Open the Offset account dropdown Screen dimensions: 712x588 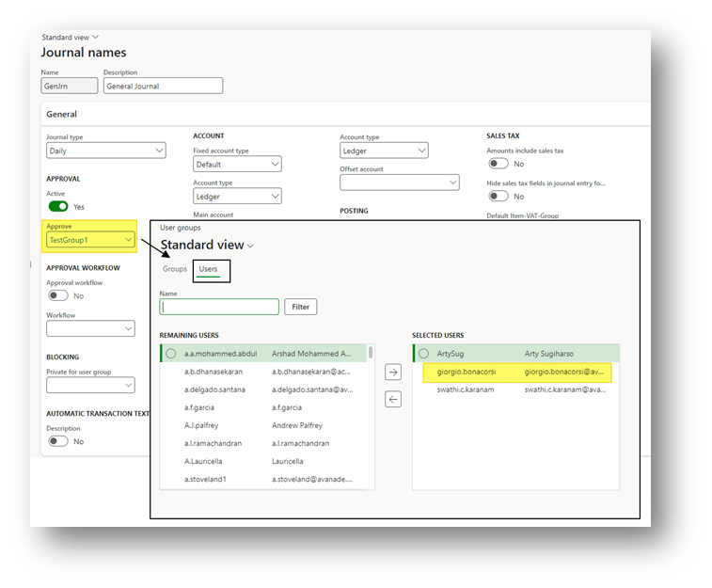point(399,183)
